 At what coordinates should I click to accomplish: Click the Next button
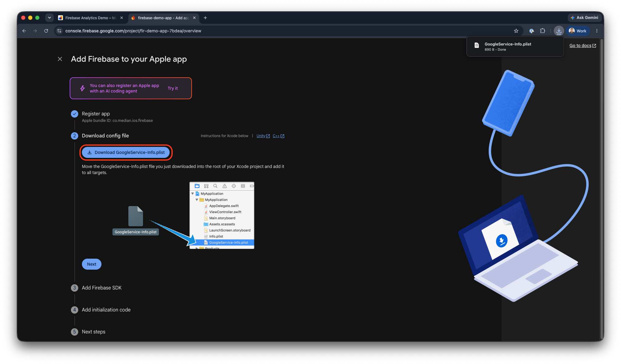92,264
